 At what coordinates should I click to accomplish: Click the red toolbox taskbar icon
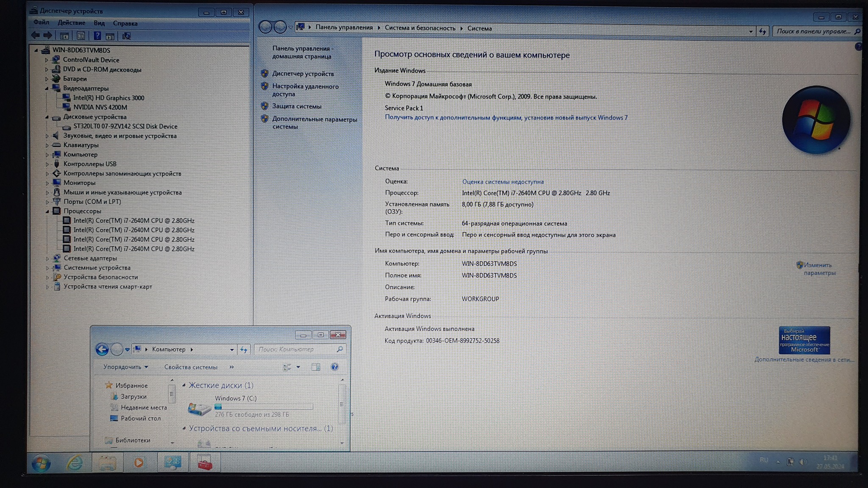coord(205,463)
